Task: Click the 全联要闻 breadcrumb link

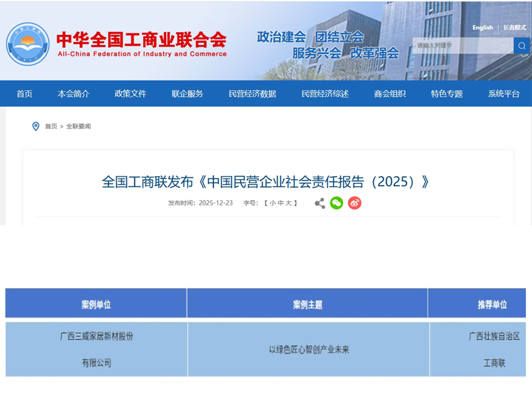Action: point(78,126)
